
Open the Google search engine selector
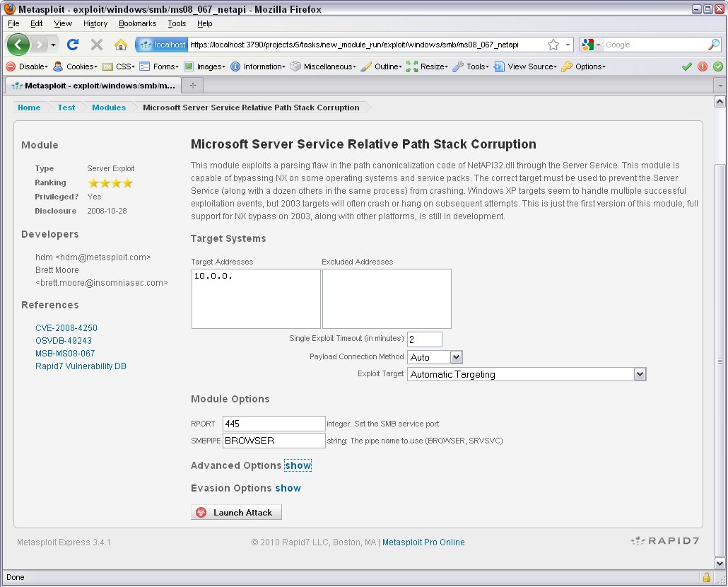[x=591, y=45]
